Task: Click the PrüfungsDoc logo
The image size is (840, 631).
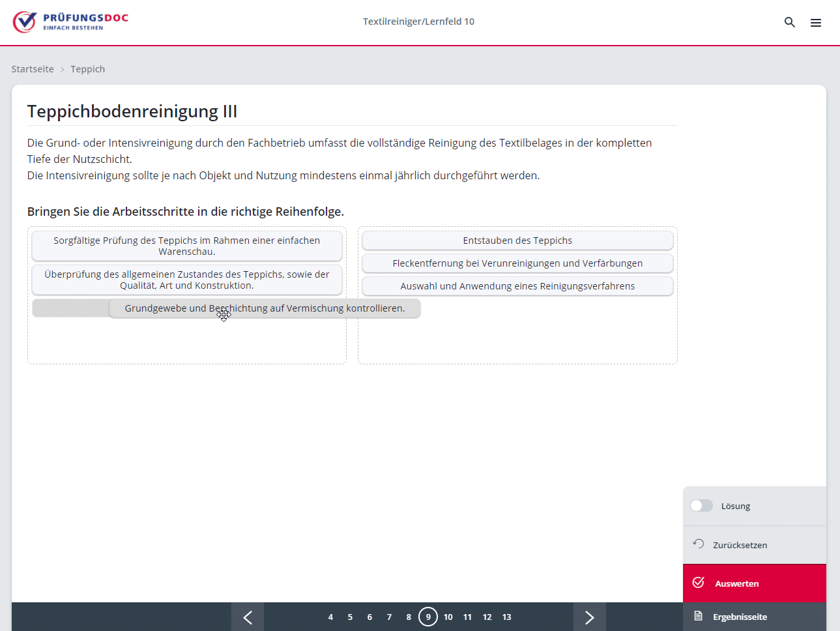Action: [x=70, y=22]
